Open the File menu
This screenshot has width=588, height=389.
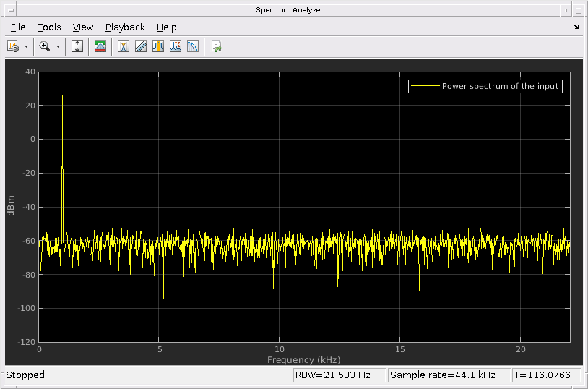coord(18,27)
